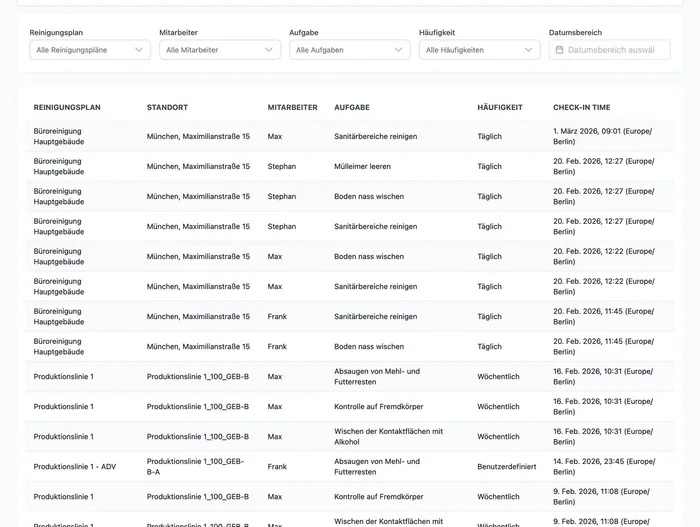Click the Häufigkeit column header
The image size is (700, 527).
coord(500,107)
